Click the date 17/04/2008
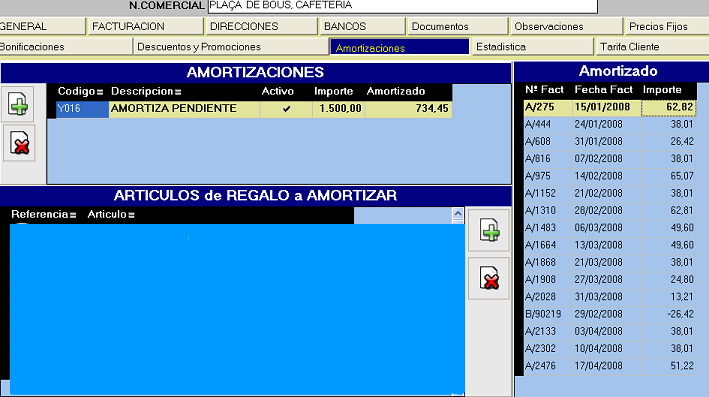 click(x=599, y=365)
